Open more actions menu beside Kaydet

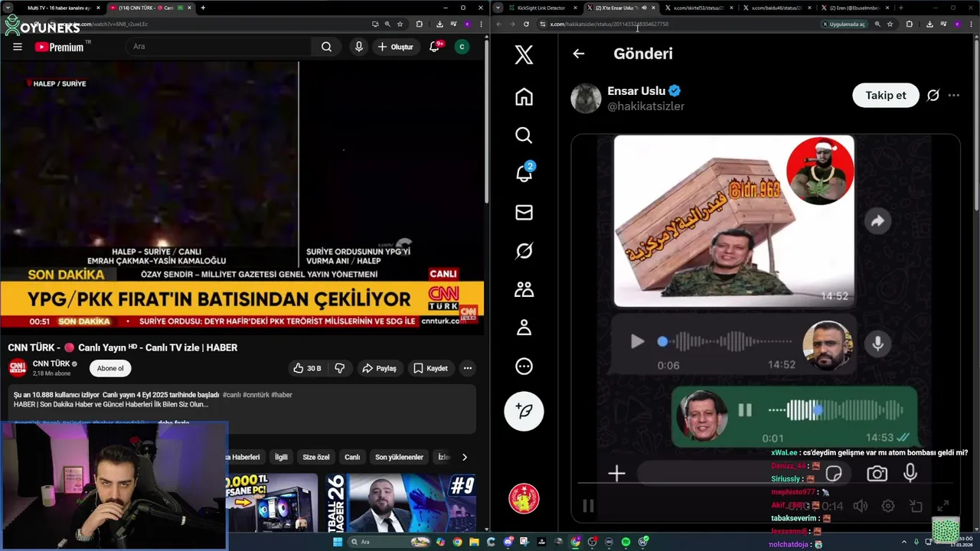pyautogui.click(x=467, y=368)
